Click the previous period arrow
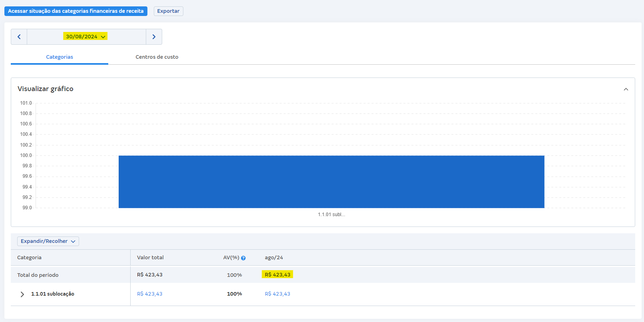This screenshot has height=322, width=644. tap(19, 37)
